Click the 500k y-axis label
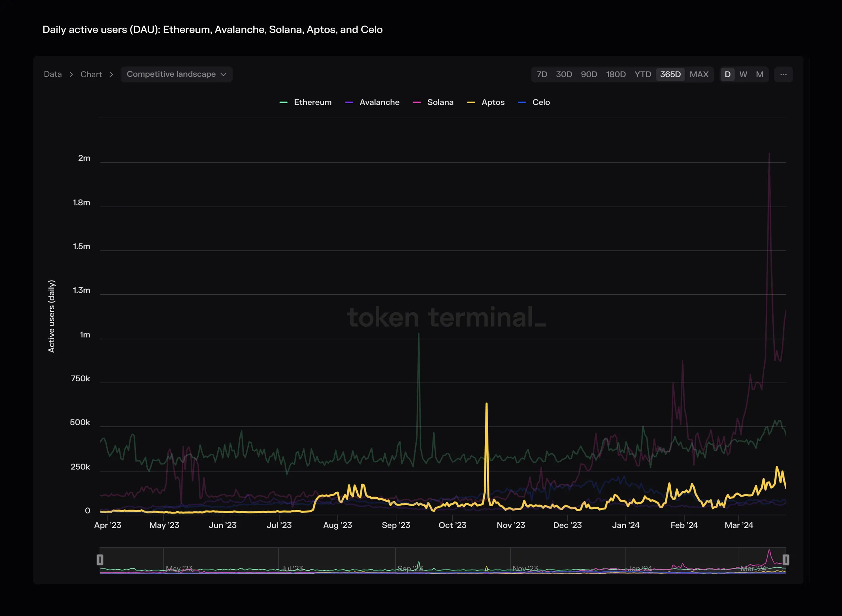The image size is (842, 616). pyautogui.click(x=80, y=422)
